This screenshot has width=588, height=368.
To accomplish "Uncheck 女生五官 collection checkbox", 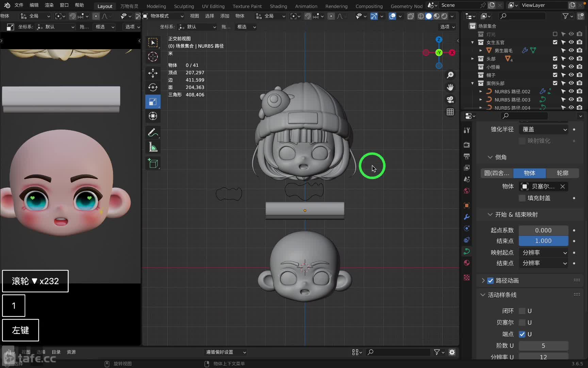I will tap(555, 42).
